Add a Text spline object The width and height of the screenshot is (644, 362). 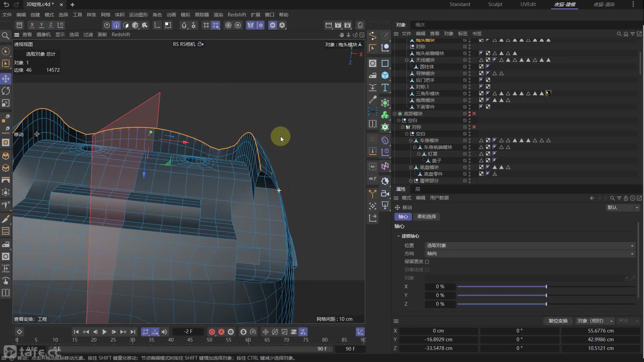click(x=385, y=87)
